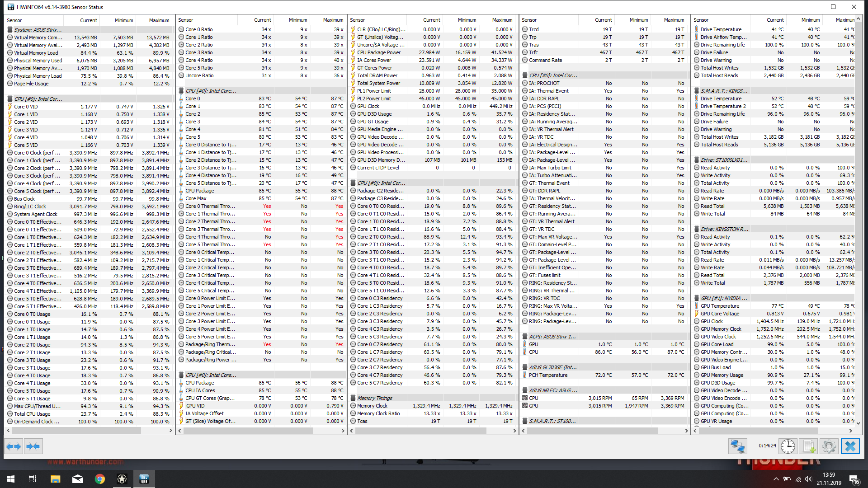Select the GPU Memory Clock row
868x488 pixels.
tap(774, 329)
